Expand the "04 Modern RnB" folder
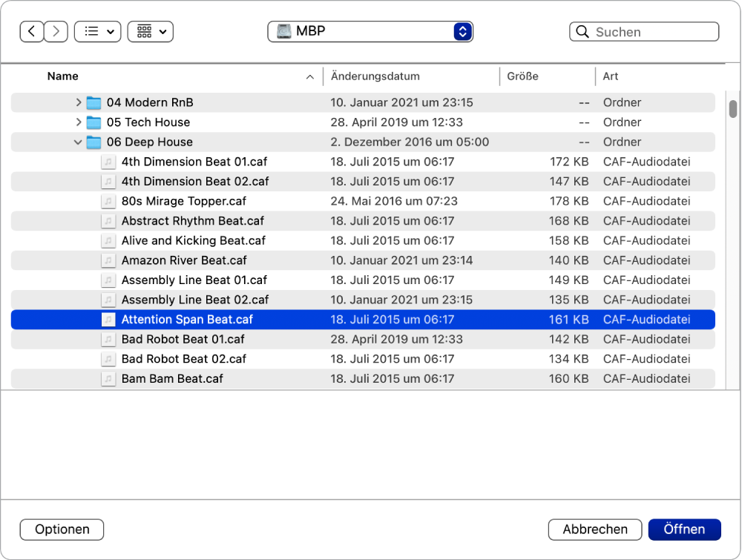 tap(78, 102)
